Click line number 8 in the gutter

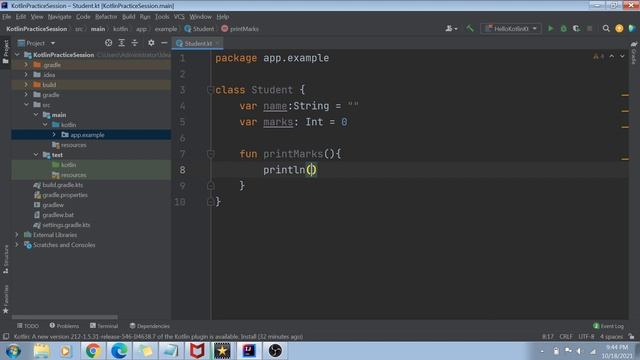(x=182, y=170)
